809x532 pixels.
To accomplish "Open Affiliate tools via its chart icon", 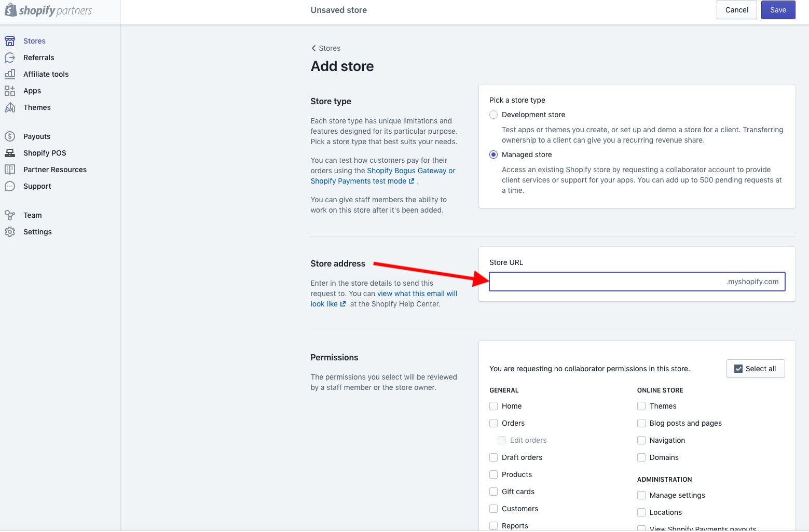I will (10, 74).
